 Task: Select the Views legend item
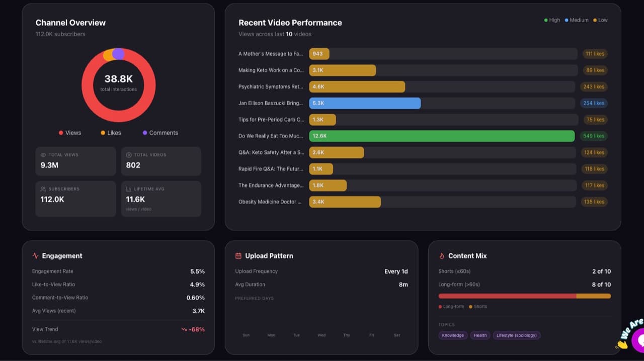[x=70, y=133]
